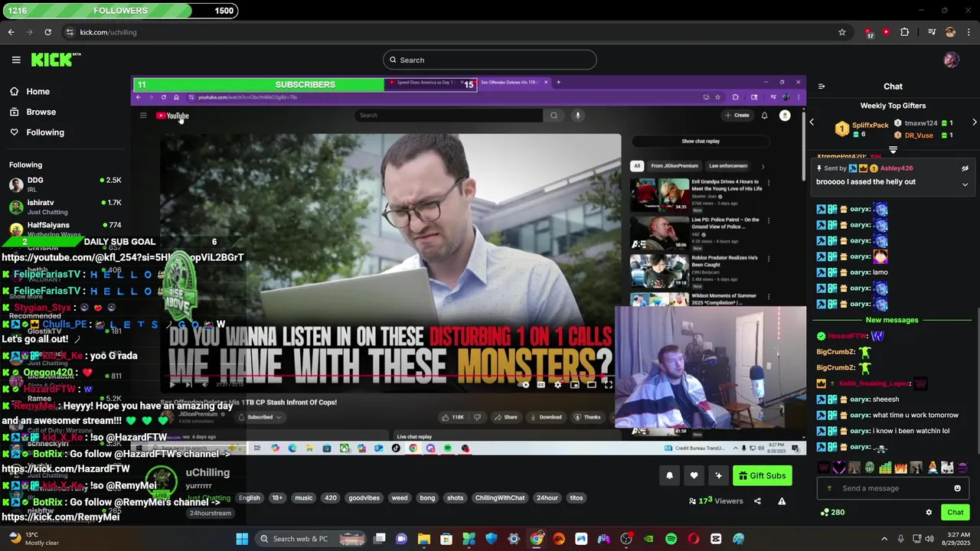Toggle fullscreen on streamed YouTube player
This screenshot has height=551, width=980.
click(x=608, y=385)
